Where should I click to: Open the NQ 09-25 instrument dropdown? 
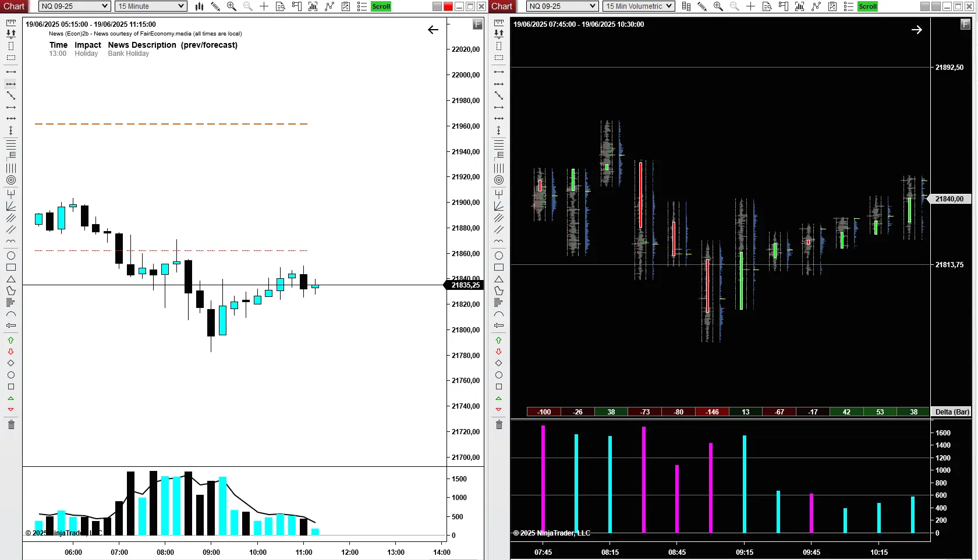(x=74, y=6)
